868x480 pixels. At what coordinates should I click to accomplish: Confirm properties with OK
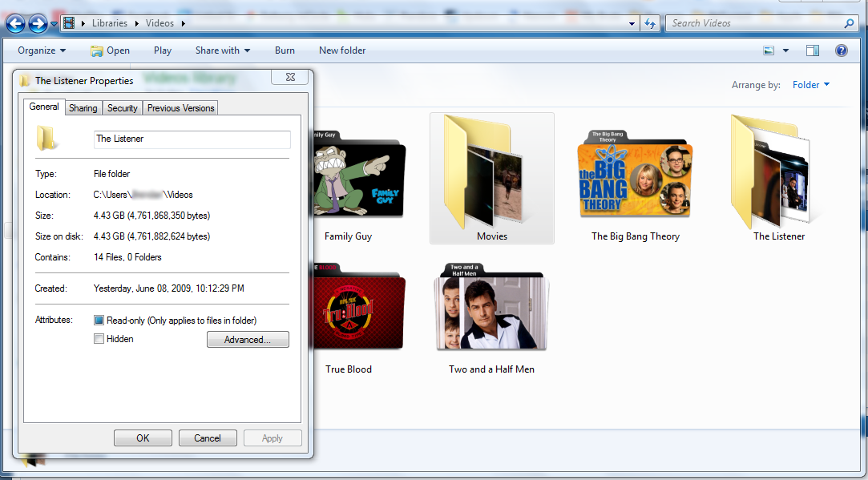pos(143,438)
